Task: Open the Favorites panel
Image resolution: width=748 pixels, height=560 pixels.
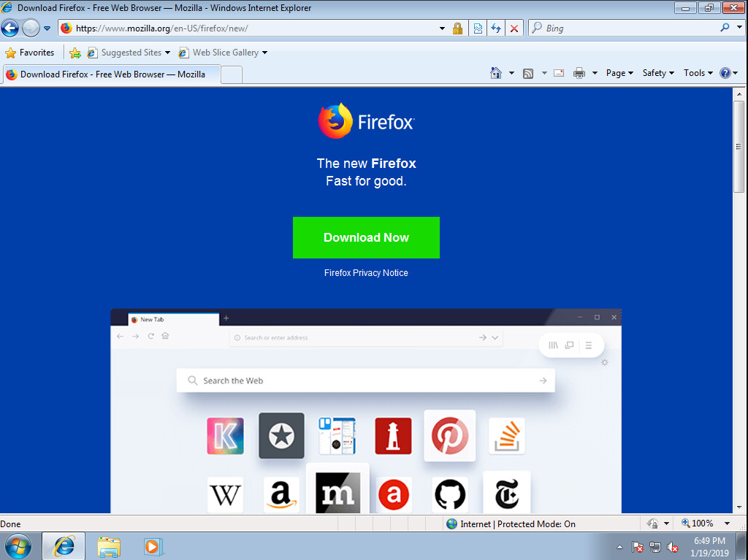Action: pyautogui.click(x=30, y=53)
